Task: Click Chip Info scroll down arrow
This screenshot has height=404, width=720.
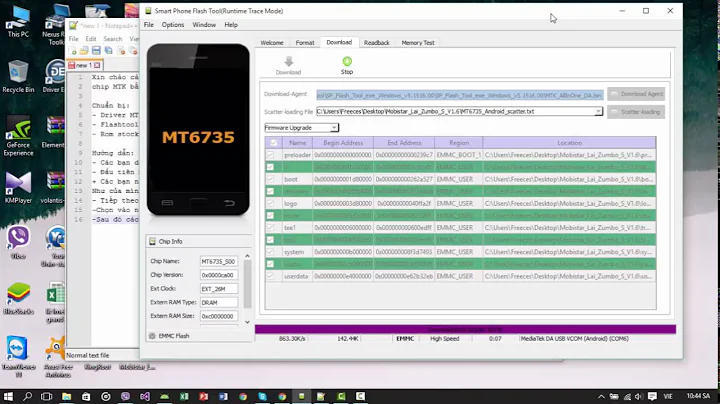Action: point(248,322)
